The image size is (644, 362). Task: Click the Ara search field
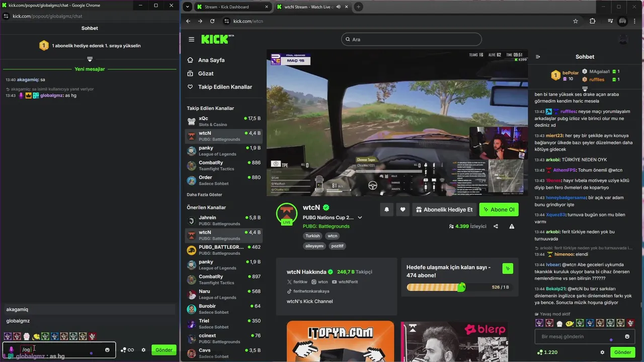(x=411, y=39)
